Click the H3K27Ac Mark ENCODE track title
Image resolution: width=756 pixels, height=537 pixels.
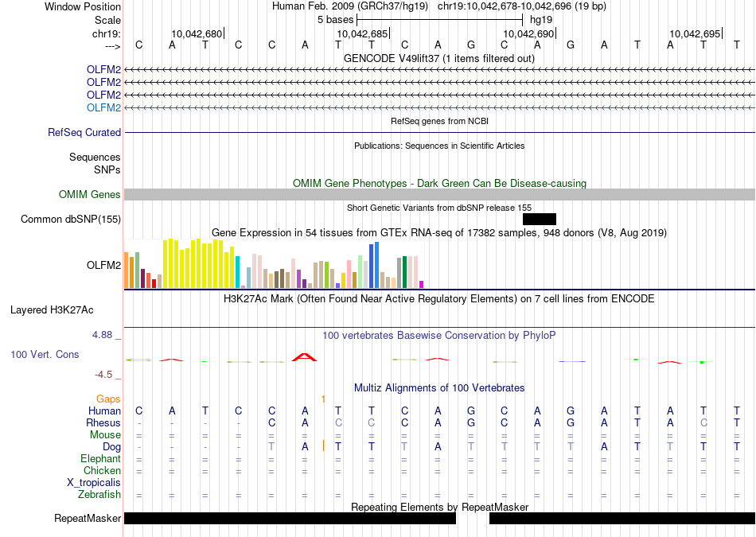point(439,298)
